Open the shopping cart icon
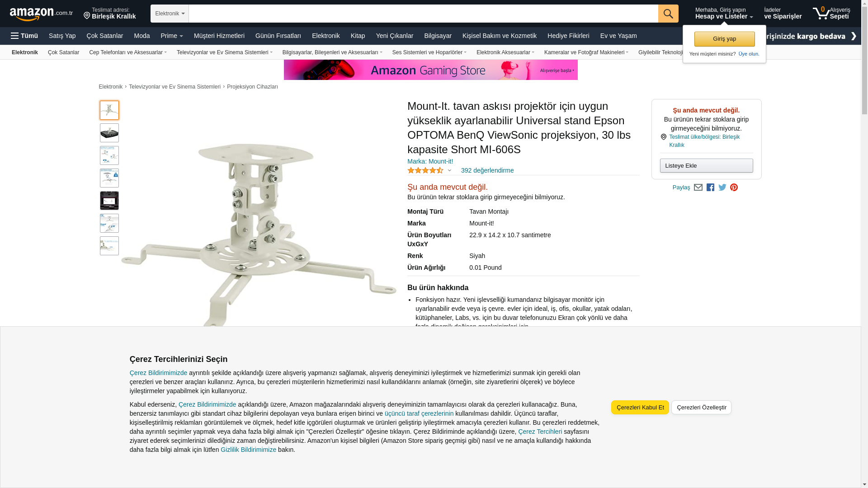 [x=831, y=13]
